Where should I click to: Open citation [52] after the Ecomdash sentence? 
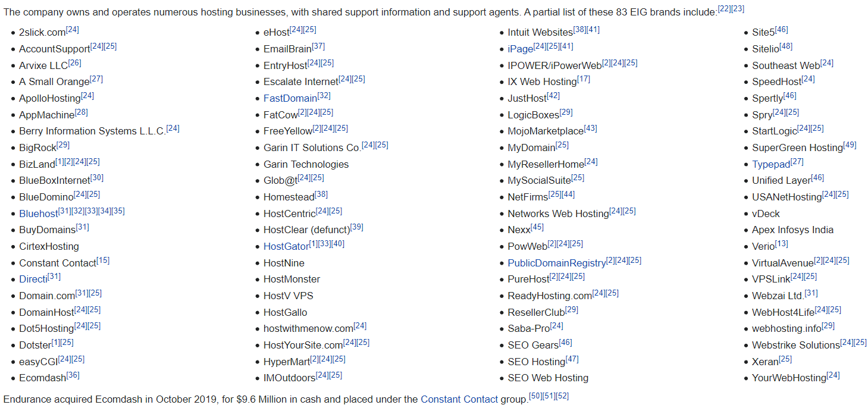pos(562,396)
